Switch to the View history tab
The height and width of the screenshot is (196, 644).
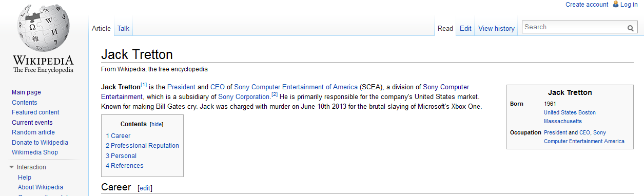[496, 28]
